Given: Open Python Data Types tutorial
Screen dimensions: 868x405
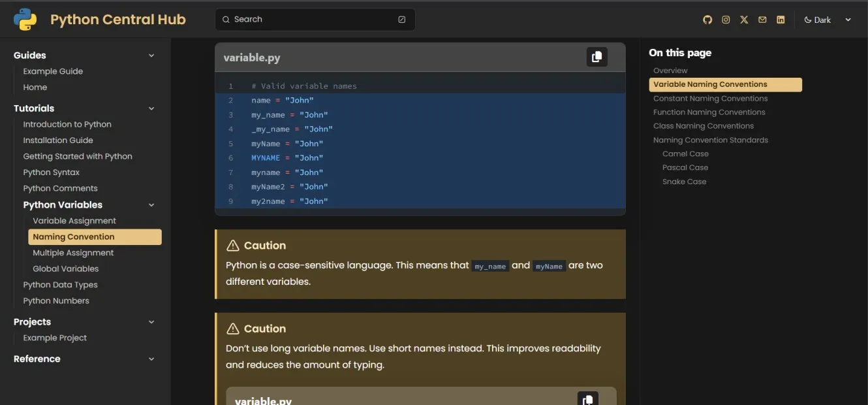Looking at the screenshot, I should point(60,285).
